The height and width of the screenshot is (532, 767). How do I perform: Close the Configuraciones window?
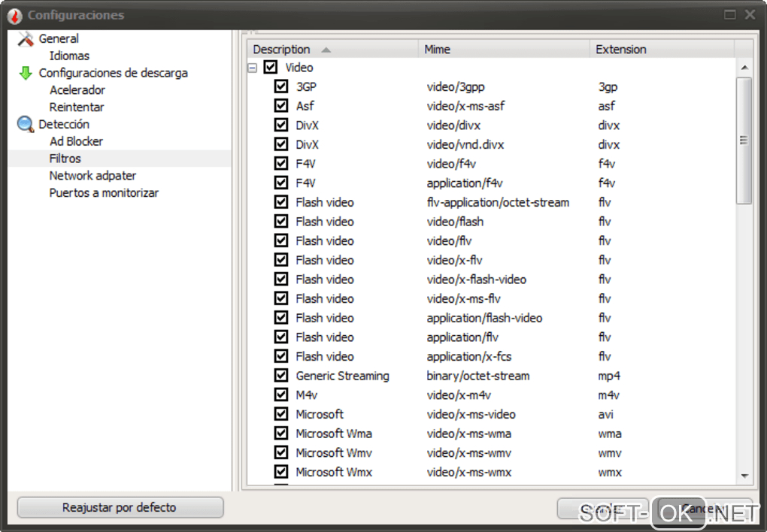click(x=750, y=15)
